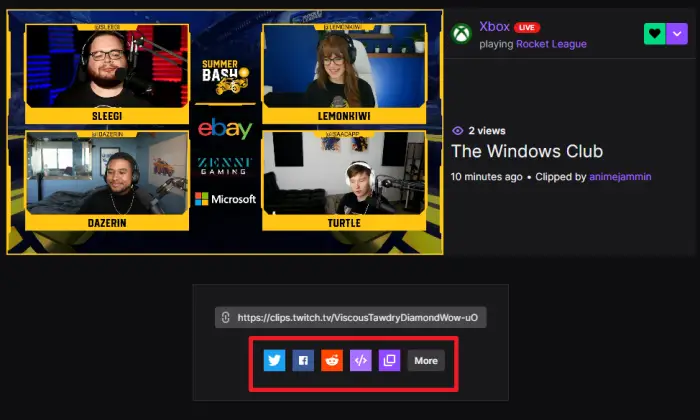This screenshot has width=700, height=420.
Task: Follow the channel with the heart button
Action: [x=654, y=34]
